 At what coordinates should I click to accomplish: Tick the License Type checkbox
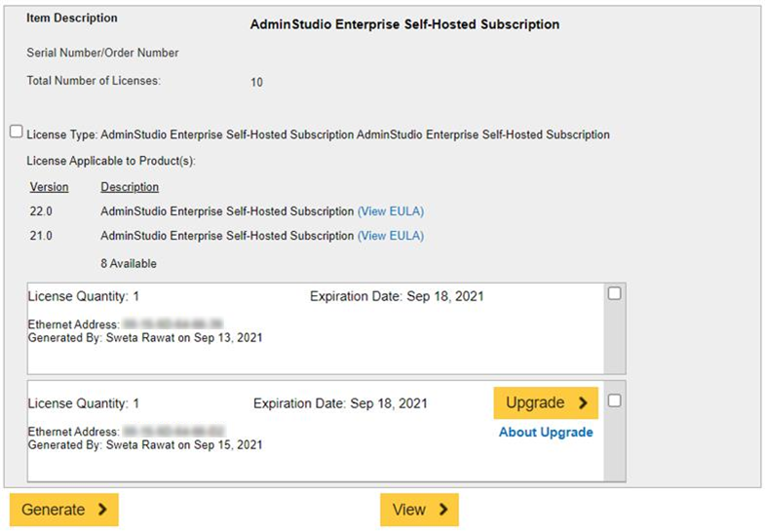pos(17,132)
